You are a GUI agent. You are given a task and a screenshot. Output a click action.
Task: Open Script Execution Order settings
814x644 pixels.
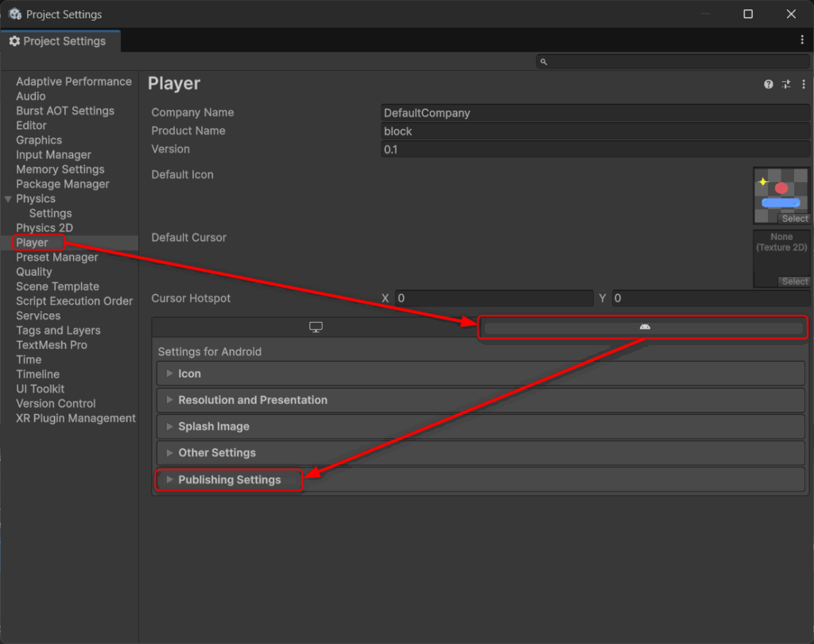(74, 301)
